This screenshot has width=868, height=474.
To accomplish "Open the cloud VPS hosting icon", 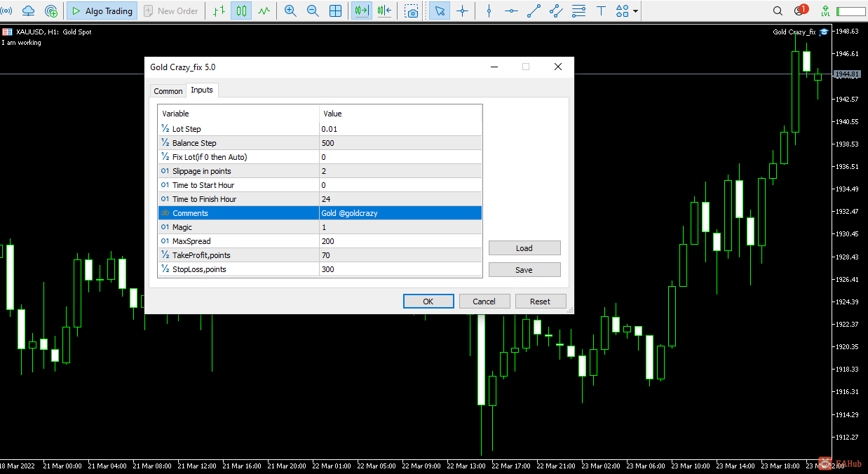I will click(29, 11).
